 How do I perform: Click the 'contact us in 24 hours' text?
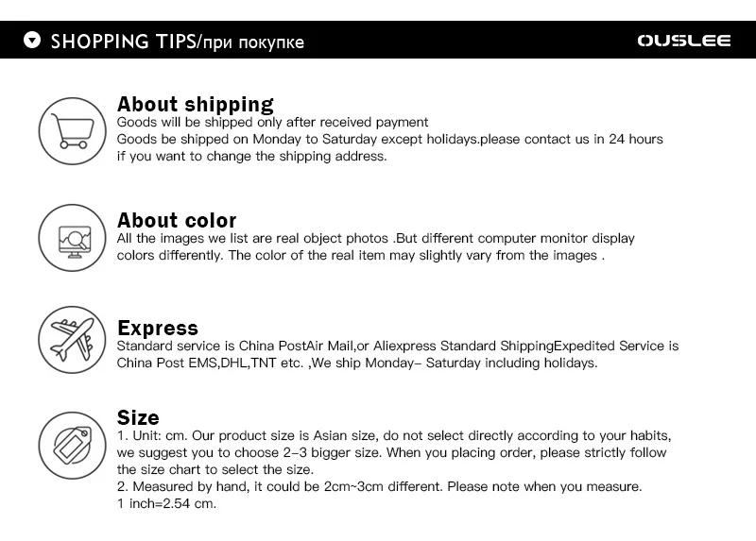click(x=593, y=139)
